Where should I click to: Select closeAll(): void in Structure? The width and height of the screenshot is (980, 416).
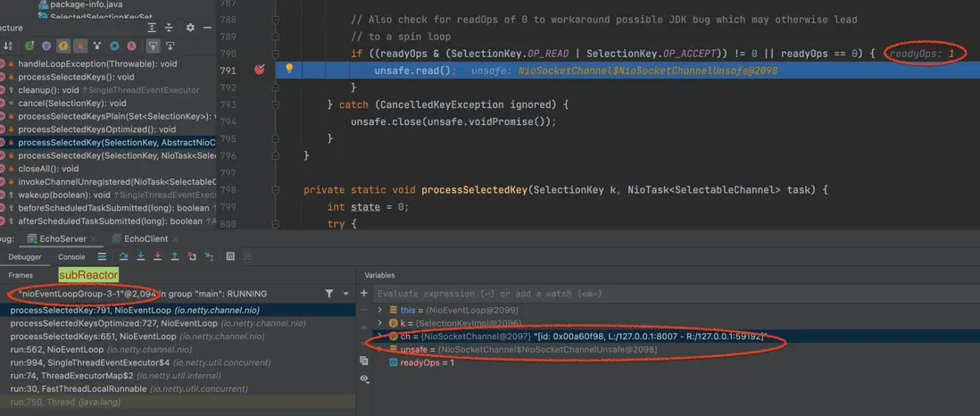pyautogui.click(x=48, y=169)
